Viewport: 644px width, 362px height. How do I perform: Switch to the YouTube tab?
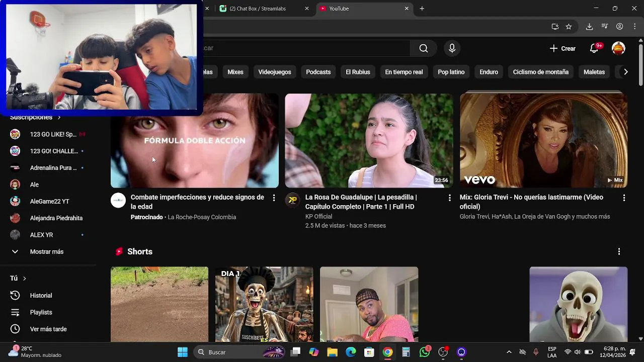point(364,9)
